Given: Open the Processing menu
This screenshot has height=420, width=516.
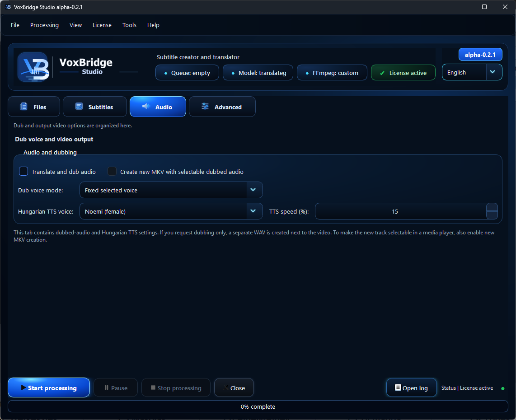Looking at the screenshot, I should pyautogui.click(x=44, y=25).
